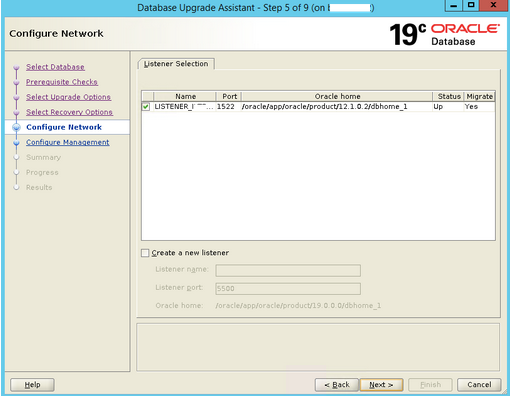Select the Configure Network step
The height and width of the screenshot is (396, 510).
(x=64, y=127)
